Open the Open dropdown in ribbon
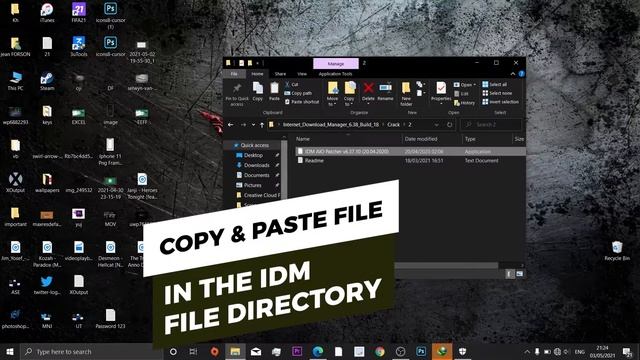The width and height of the screenshot is (640, 360). [x=464, y=84]
